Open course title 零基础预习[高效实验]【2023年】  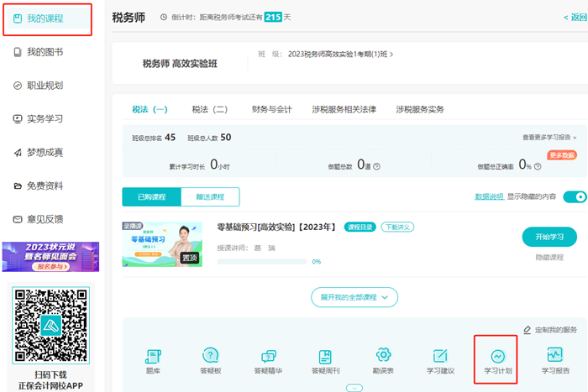pyautogui.click(x=276, y=227)
